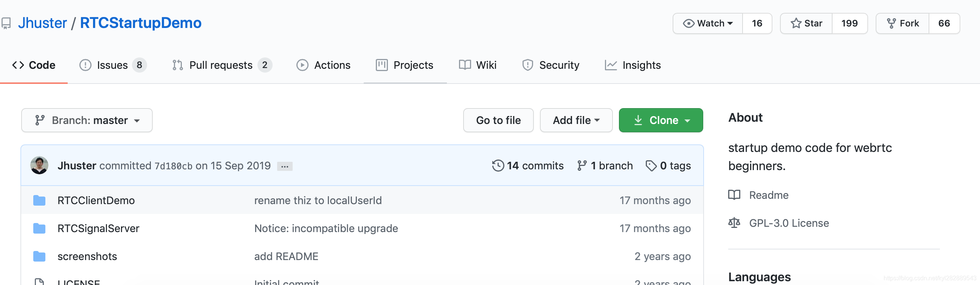Click the branch count icon
The width and height of the screenshot is (980, 285).
[x=581, y=166]
